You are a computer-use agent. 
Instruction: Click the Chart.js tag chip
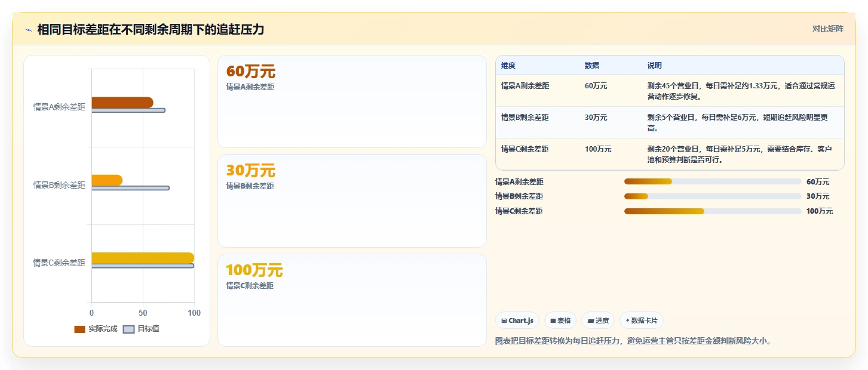pos(517,320)
